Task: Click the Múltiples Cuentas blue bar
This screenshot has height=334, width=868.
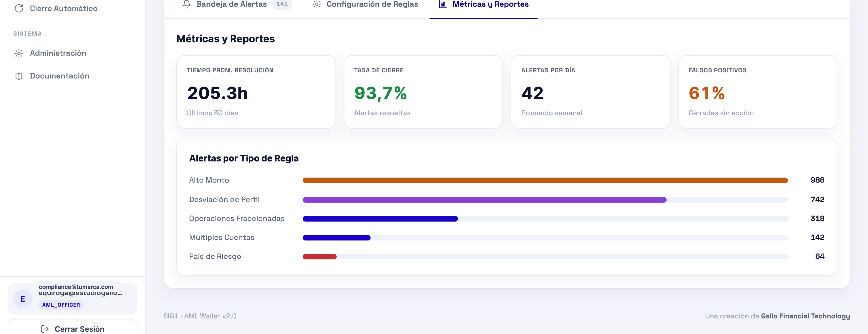Action: click(336, 238)
